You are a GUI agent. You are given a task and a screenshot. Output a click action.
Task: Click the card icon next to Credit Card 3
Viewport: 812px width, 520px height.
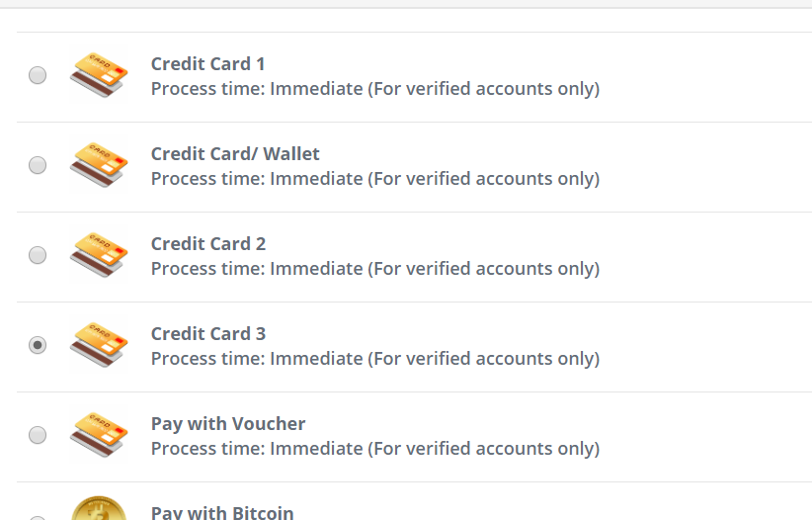tap(99, 345)
